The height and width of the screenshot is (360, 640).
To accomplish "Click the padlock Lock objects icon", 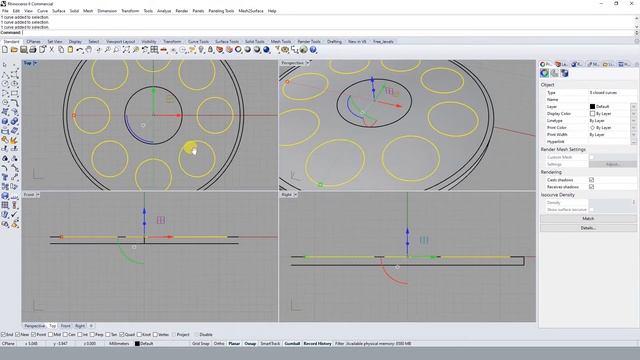I will pyautogui.click(x=210, y=50).
